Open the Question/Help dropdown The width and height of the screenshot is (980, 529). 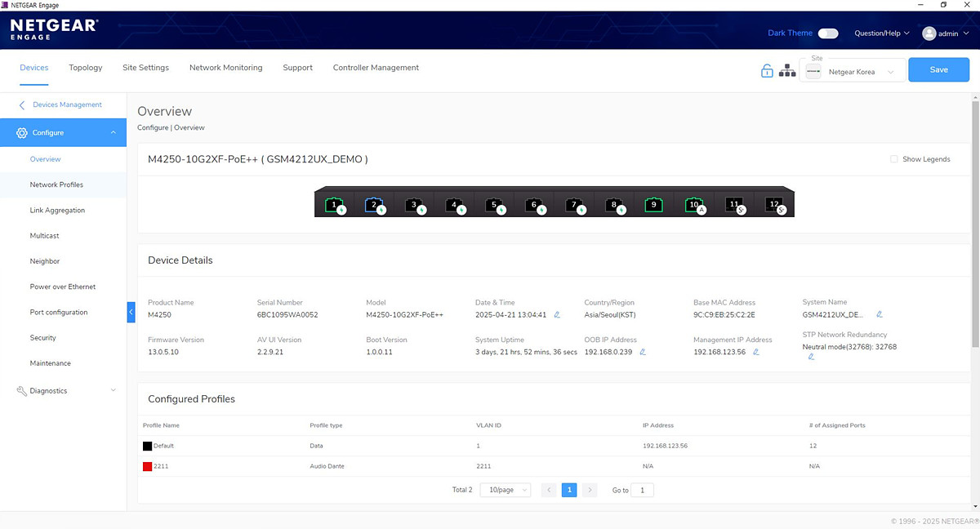[x=882, y=33]
